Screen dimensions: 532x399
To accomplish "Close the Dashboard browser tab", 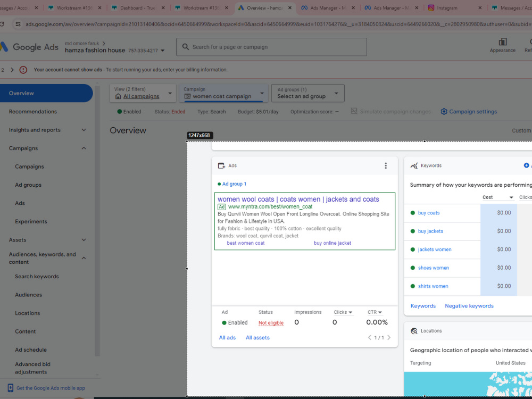I will [163, 8].
